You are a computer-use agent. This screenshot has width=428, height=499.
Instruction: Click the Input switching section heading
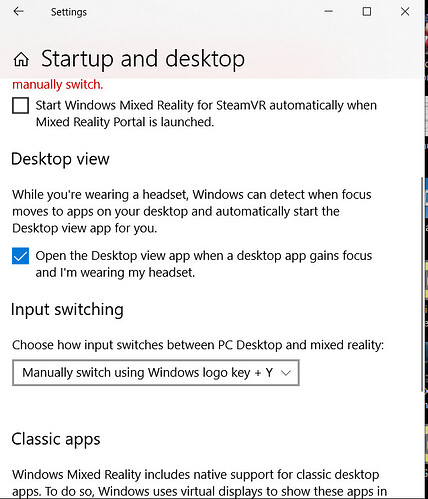67,310
